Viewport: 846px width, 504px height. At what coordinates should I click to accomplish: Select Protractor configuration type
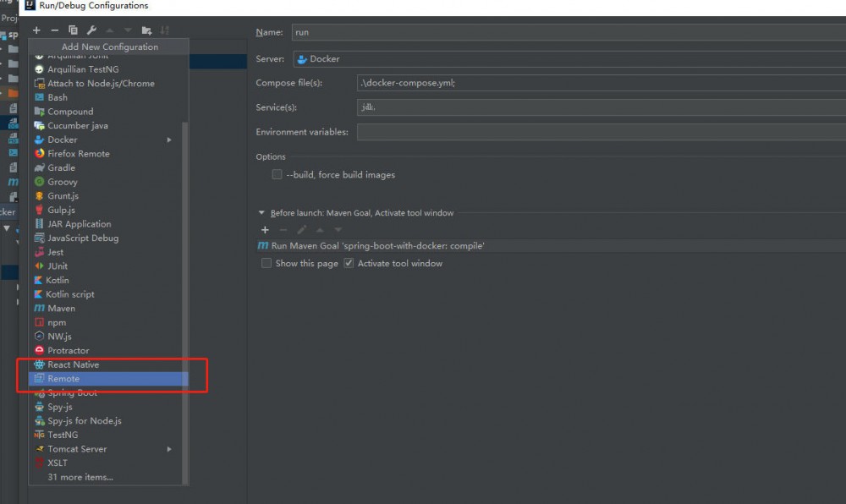(x=108, y=350)
